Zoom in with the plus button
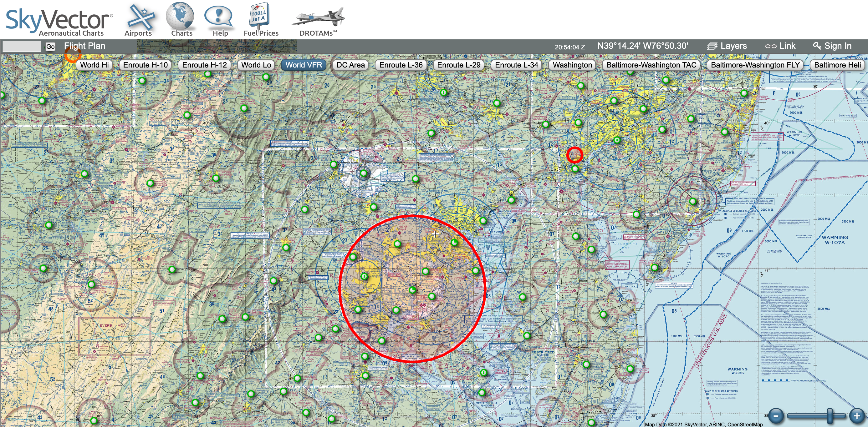The height and width of the screenshot is (427, 868). click(x=857, y=416)
